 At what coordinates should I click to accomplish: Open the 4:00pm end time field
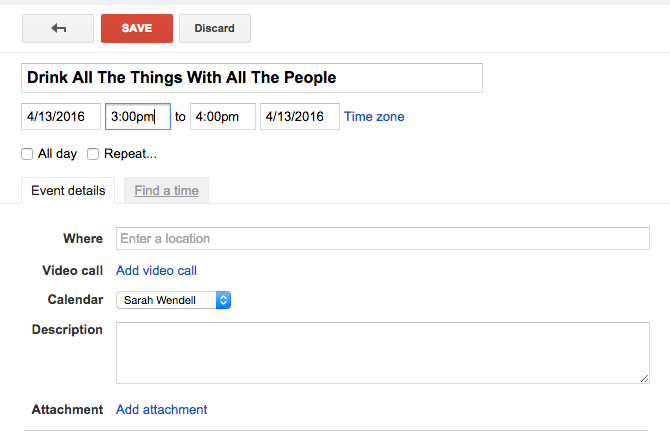pos(222,117)
